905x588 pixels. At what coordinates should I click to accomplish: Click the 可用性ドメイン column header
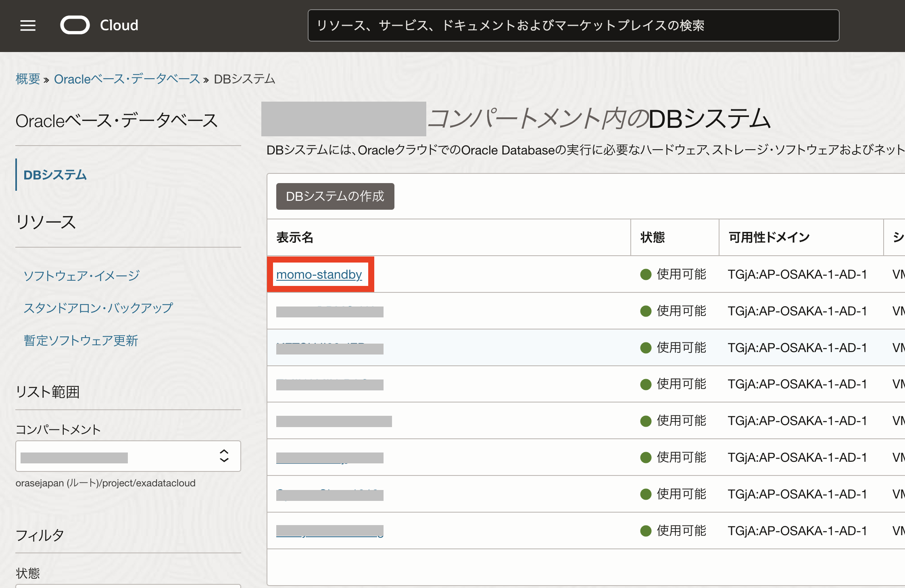coord(769,238)
